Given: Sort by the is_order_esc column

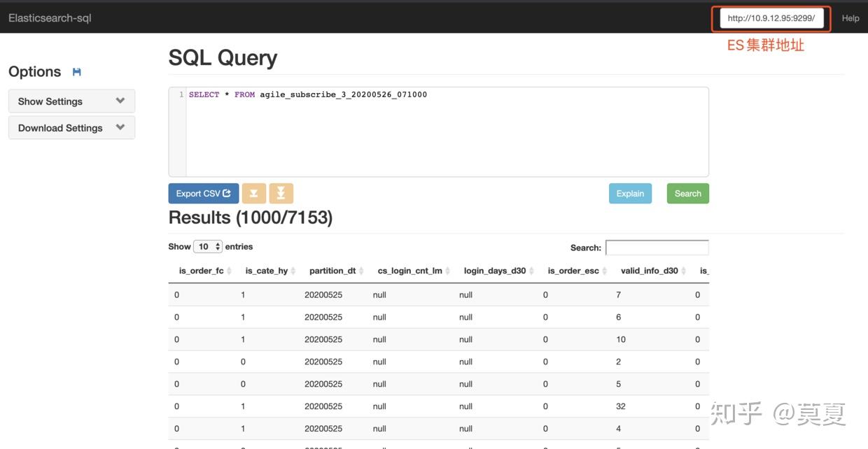Looking at the screenshot, I should click(x=577, y=271).
